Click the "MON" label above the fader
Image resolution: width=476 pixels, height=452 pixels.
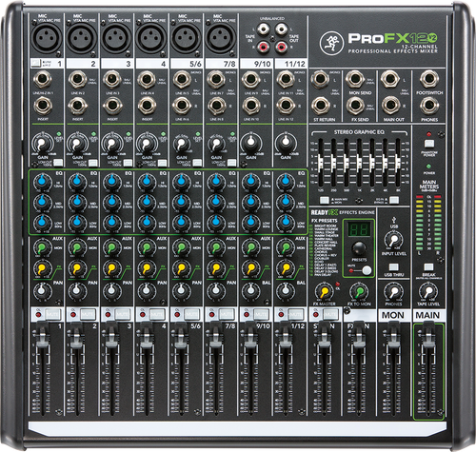tap(393, 315)
